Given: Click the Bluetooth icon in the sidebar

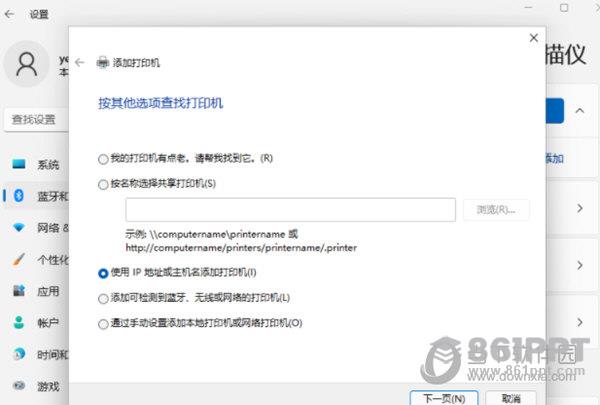Looking at the screenshot, I should click(18, 196).
